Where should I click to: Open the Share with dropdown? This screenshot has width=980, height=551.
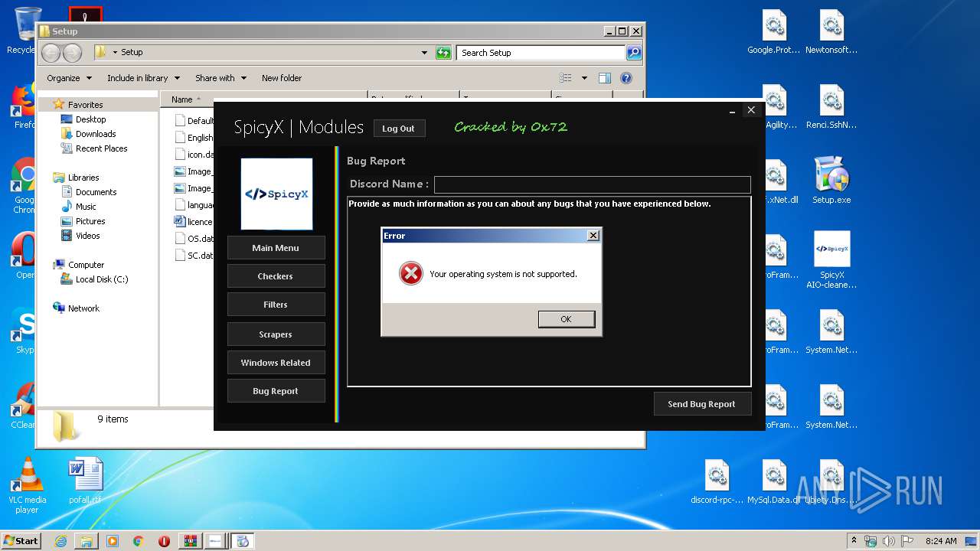(x=220, y=78)
